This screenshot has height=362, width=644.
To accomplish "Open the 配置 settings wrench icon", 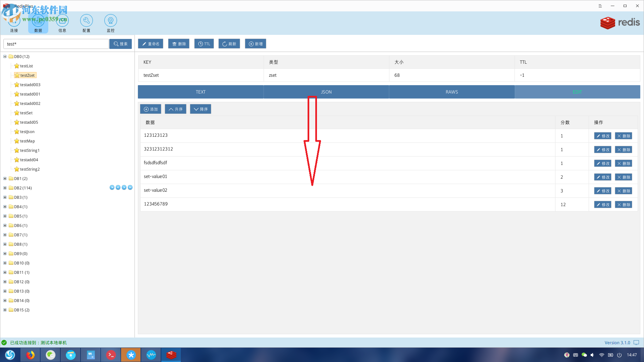I will pos(86,21).
